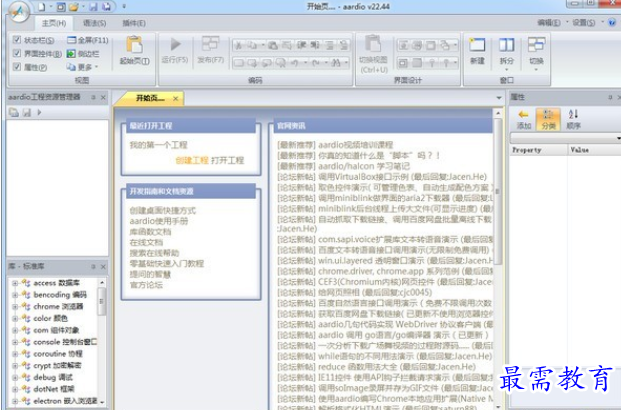The height and width of the screenshot is (410, 621).
Task: Expand the console 控制台窗口 tree node
Action: point(15,342)
